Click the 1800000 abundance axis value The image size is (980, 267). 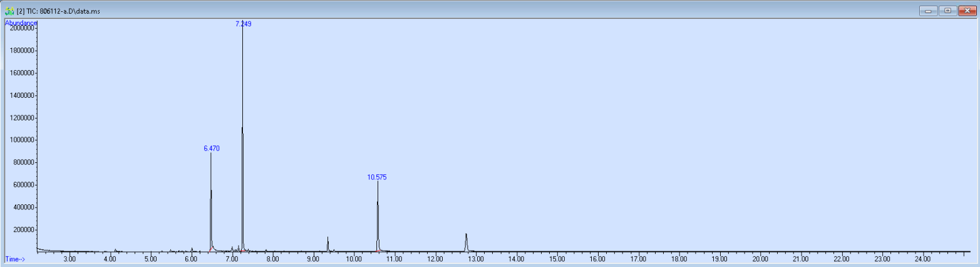coord(21,51)
